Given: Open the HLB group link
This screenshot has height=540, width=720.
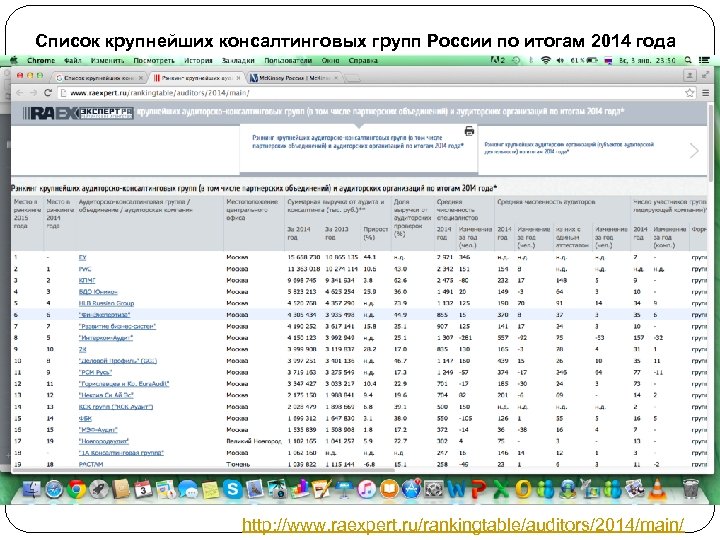Looking at the screenshot, I should click(106, 304).
